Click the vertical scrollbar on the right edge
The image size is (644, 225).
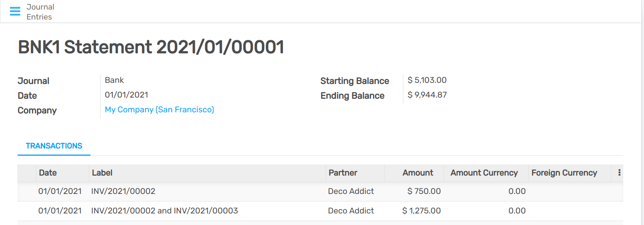coord(642,112)
